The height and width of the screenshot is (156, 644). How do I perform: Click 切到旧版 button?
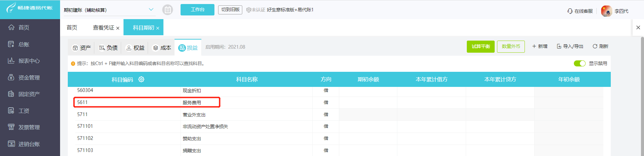[x=230, y=10]
